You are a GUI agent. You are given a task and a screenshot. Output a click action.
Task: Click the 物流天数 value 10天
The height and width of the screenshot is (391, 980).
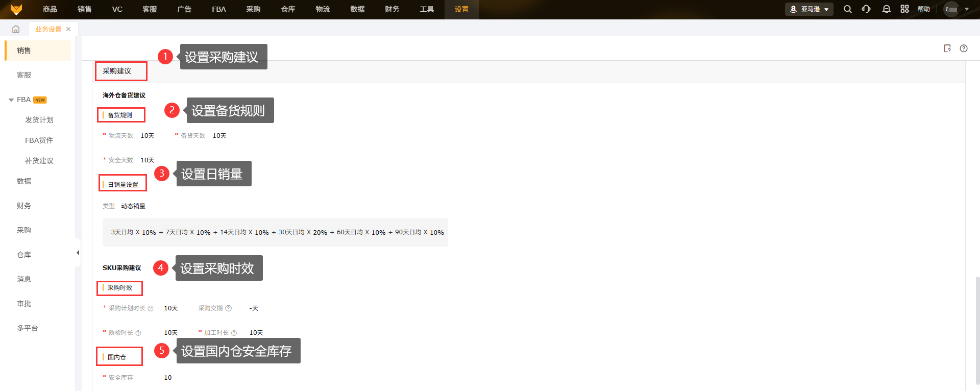(148, 136)
